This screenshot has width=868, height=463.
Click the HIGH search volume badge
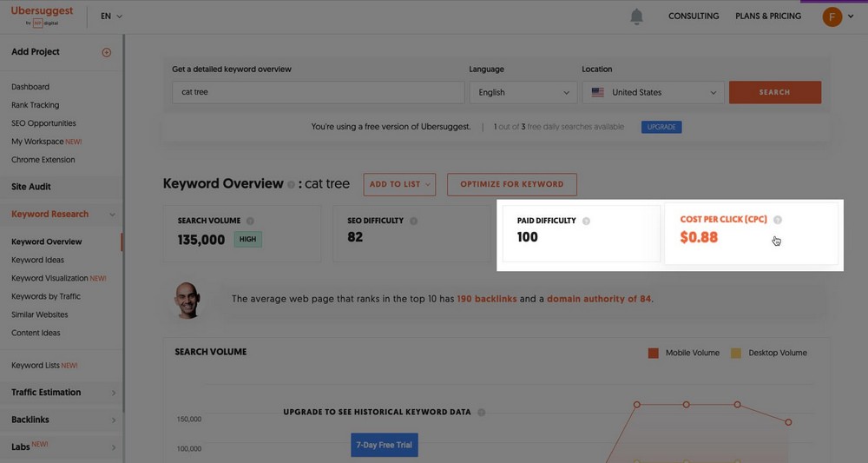pos(247,239)
